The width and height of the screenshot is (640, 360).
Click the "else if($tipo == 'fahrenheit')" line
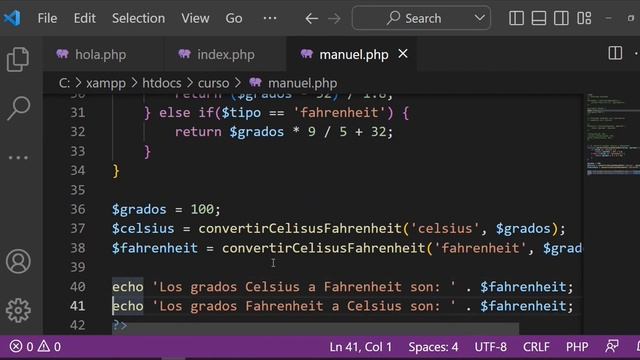(276, 113)
